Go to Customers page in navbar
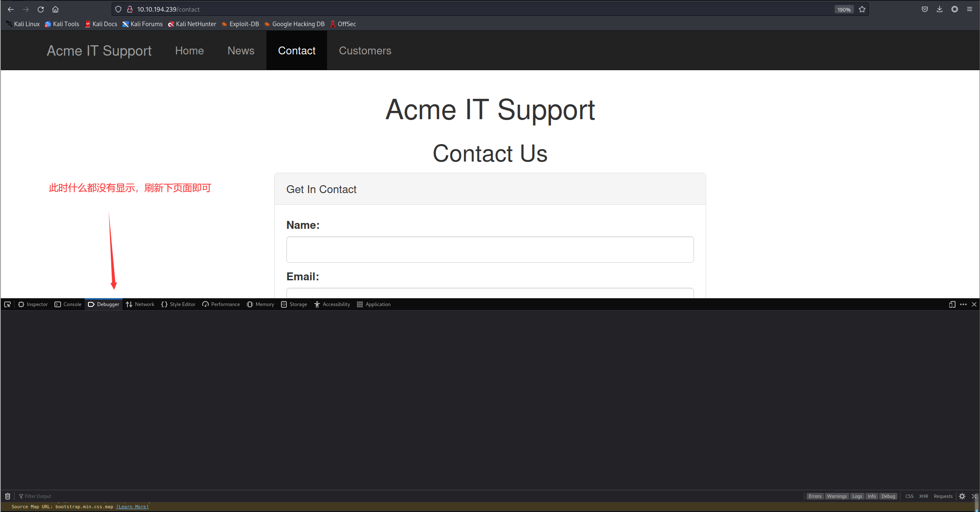 (365, 51)
